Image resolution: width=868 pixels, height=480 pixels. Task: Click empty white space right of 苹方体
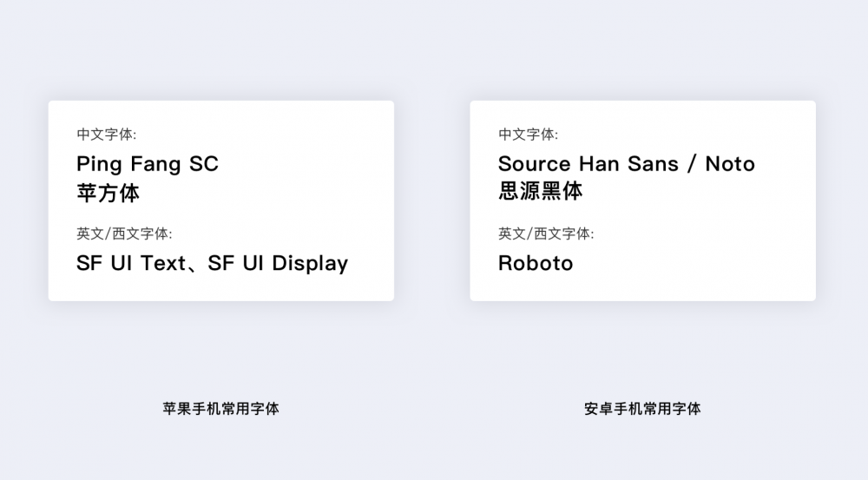coord(278,192)
